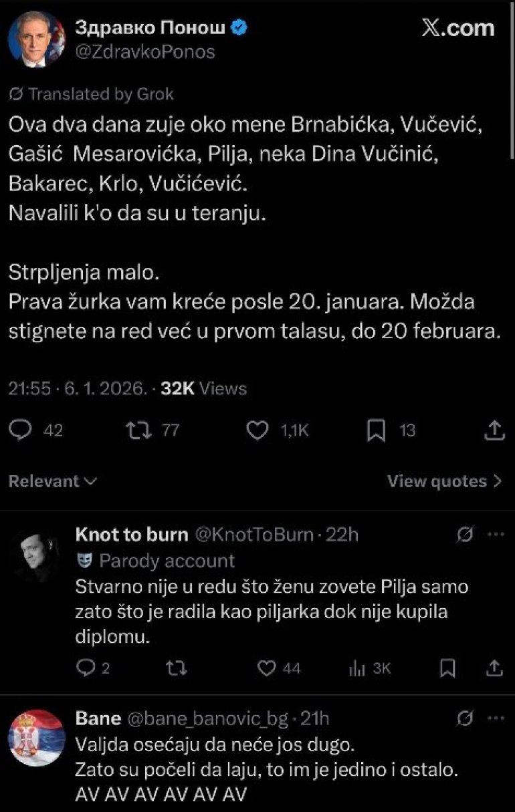This screenshot has width=515, height=812.
Task: Bookmark the main post with 13 bookmarks
Action: [x=376, y=431]
